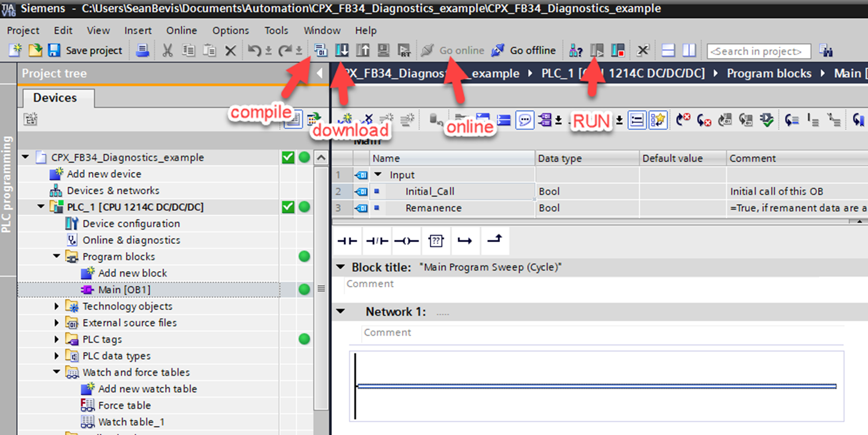Collapse Watch and force tables folder
The image size is (868, 435).
pos(57,372)
